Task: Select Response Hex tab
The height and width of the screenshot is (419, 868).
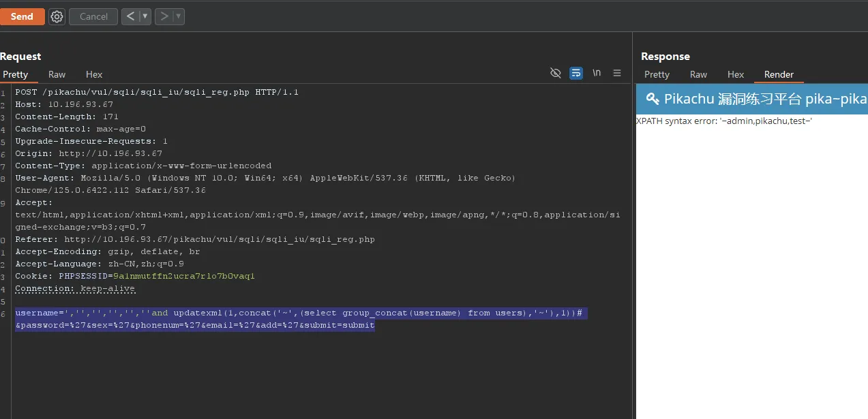Action: coord(736,74)
